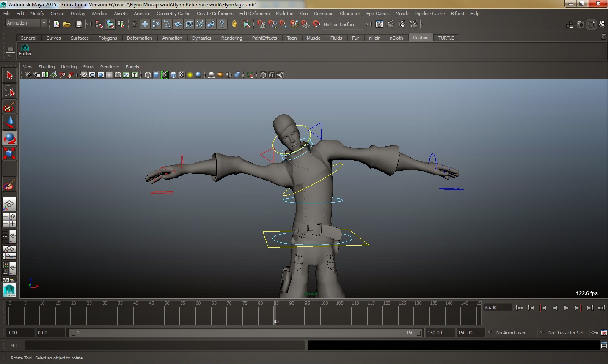Switch to the Polygons shelf tab
The height and width of the screenshot is (364, 608).
click(x=107, y=38)
